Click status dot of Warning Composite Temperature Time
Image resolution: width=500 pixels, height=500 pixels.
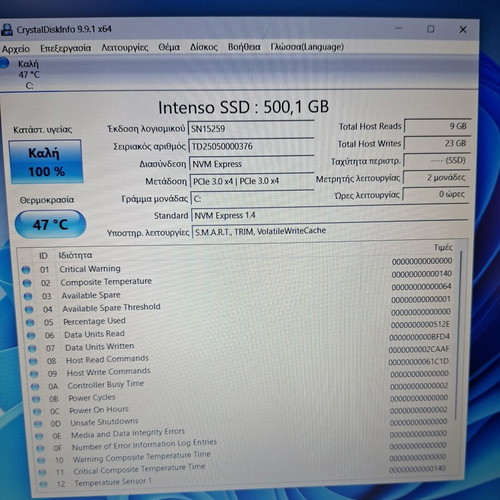point(41,460)
